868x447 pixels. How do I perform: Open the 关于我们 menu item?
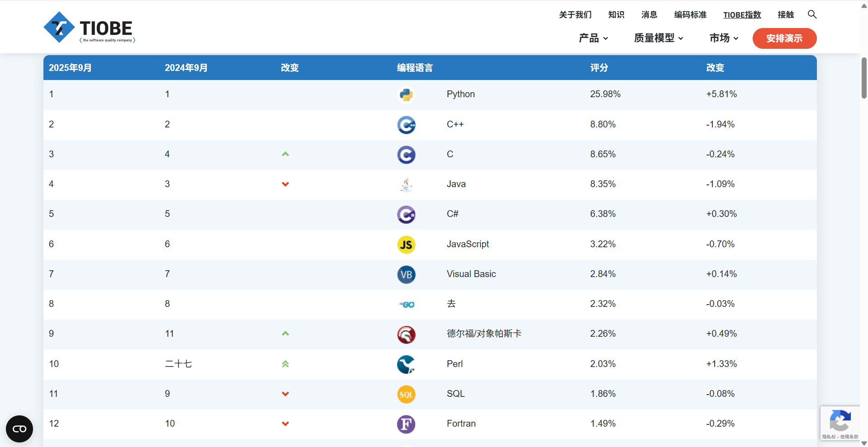click(x=575, y=14)
